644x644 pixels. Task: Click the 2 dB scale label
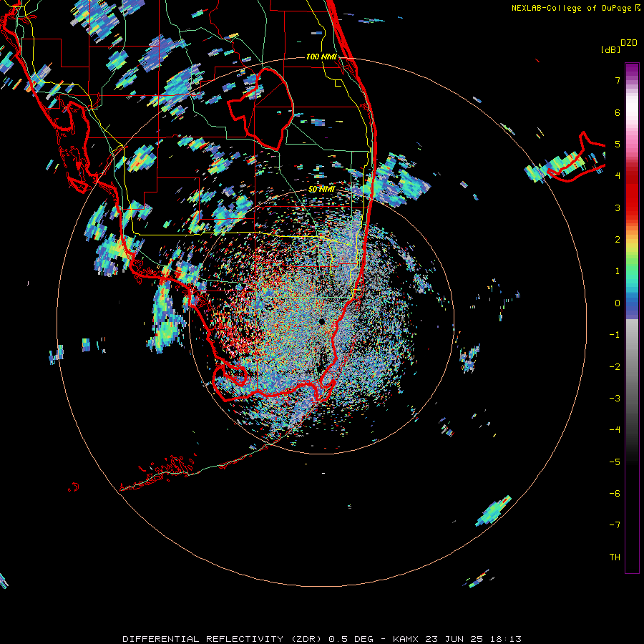tap(618, 240)
